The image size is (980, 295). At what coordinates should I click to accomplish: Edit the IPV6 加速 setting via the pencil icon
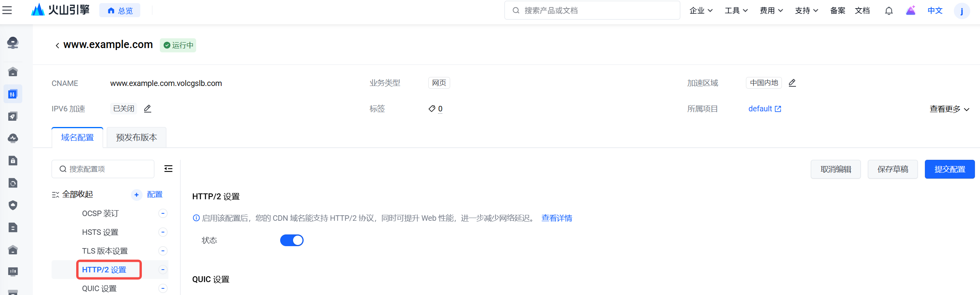point(147,109)
